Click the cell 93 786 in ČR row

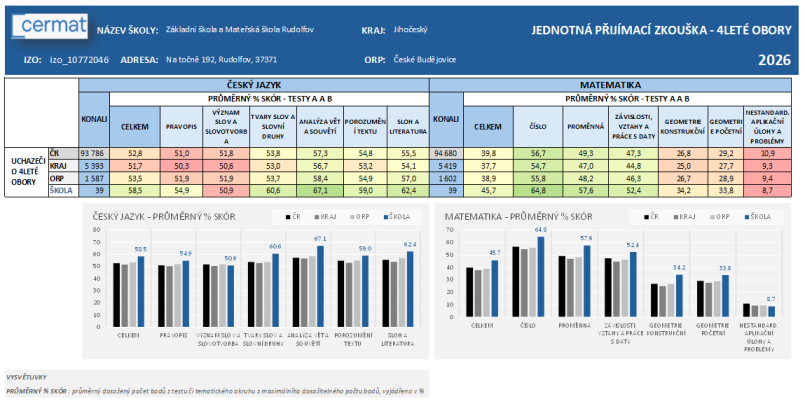click(94, 153)
